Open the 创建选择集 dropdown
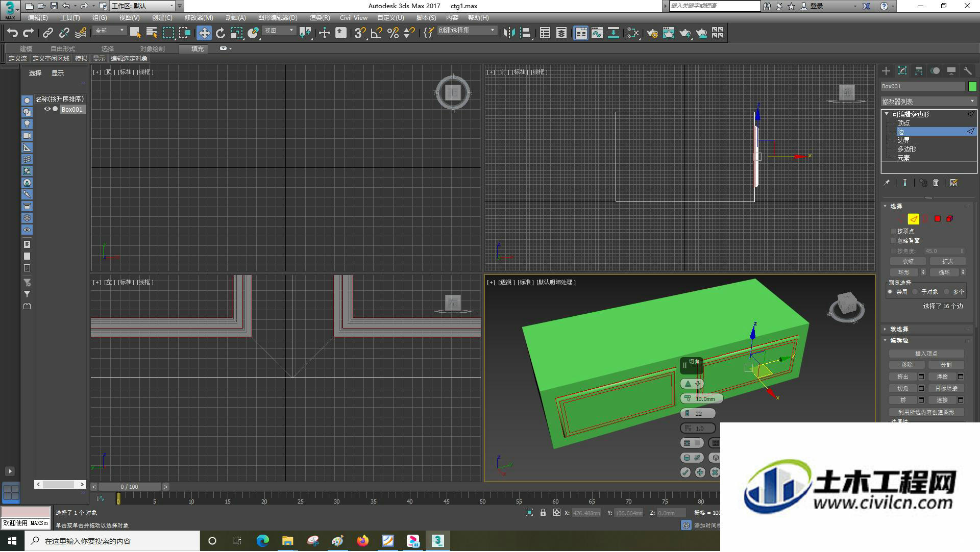Viewport: 980px width, 552px height. (467, 31)
